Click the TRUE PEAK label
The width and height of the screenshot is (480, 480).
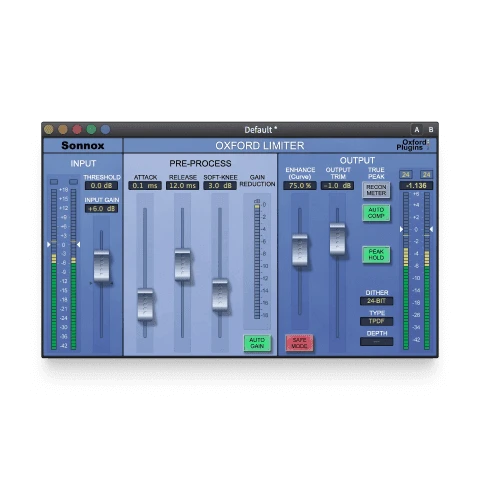[x=376, y=173]
